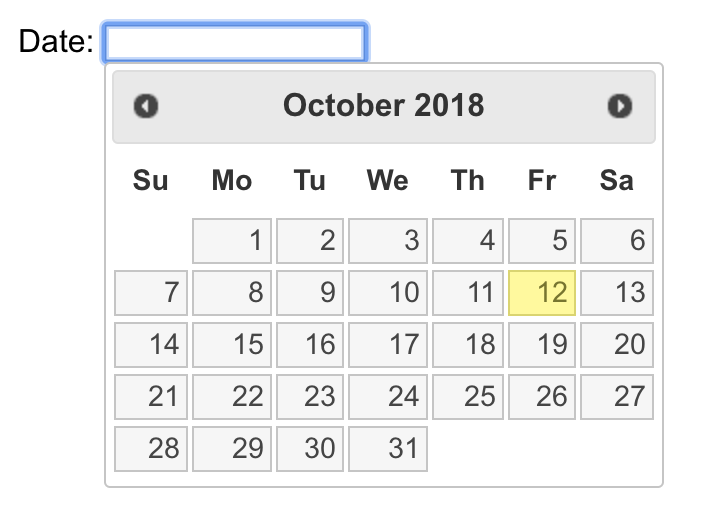The width and height of the screenshot is (704, 532).
Task: Pick Tuesday October 30
Action: [310, 449]
